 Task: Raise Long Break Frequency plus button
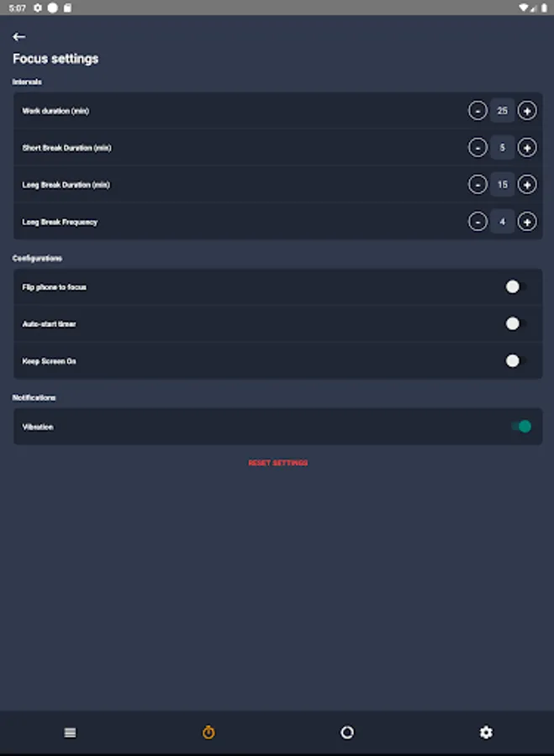click(526, 222)
